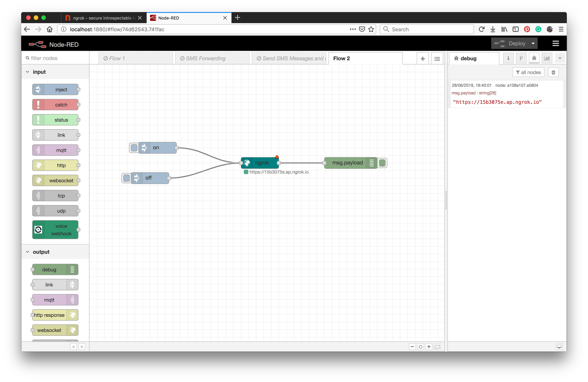Filter debug output by all nodes
The width and height of the screenshot is (588, 382).
[528, 72]
